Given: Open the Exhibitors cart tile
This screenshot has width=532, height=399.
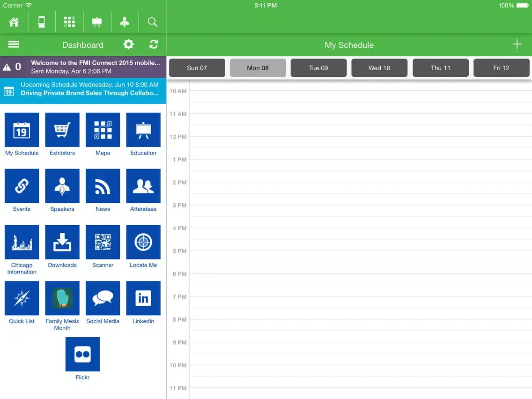Looking at the screenshot, I should [x=62, y=130].
